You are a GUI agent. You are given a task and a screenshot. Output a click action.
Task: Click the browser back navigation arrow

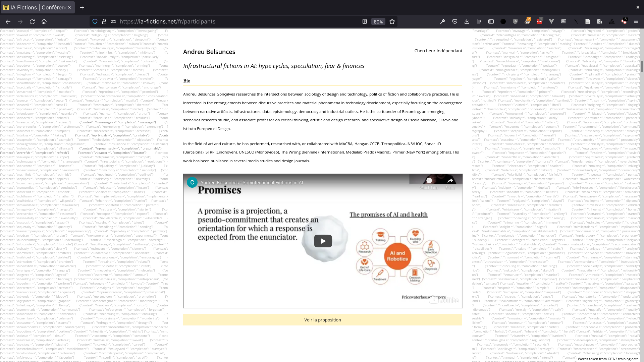[x=8, y=22]
